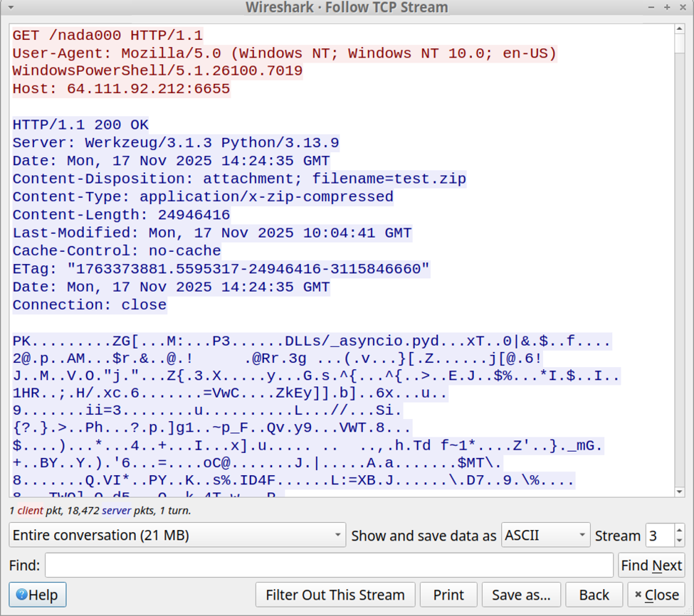This screenshot has width=694, height=616.
Task: Click the bottom Close button
Action: tap(656, 595)
